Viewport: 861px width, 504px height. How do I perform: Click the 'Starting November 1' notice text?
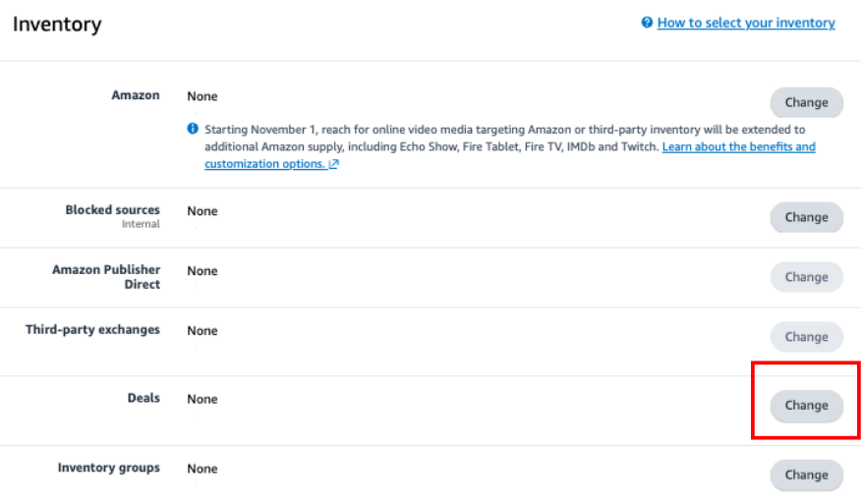coord(510,146)
